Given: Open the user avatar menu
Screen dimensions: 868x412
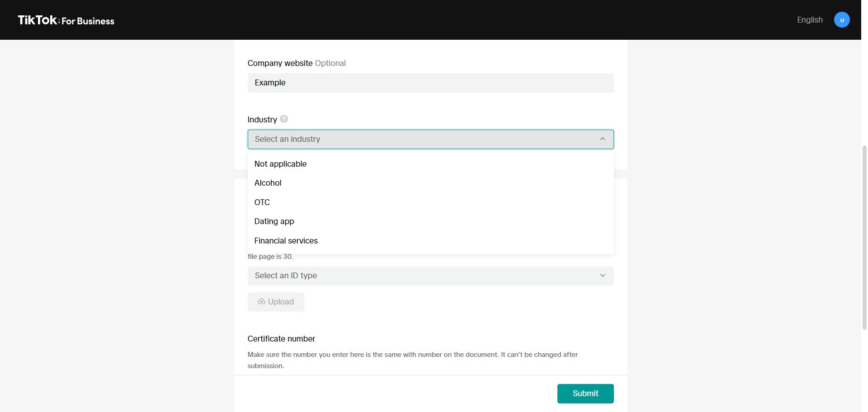Looking at the screenshot, I should [x=841, y=20].
